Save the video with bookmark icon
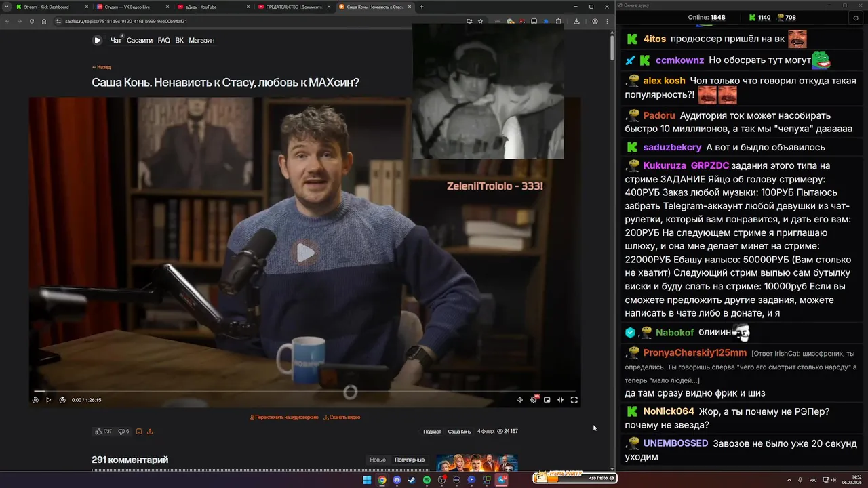This screenshot has height=488, width=868. click(139, 432)
